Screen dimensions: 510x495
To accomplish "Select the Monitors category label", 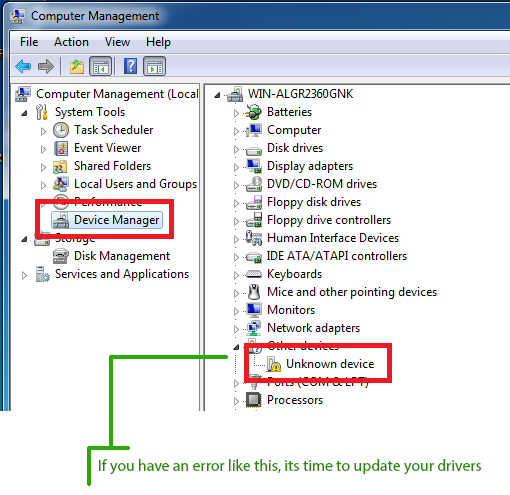I will tap(291, 310).
